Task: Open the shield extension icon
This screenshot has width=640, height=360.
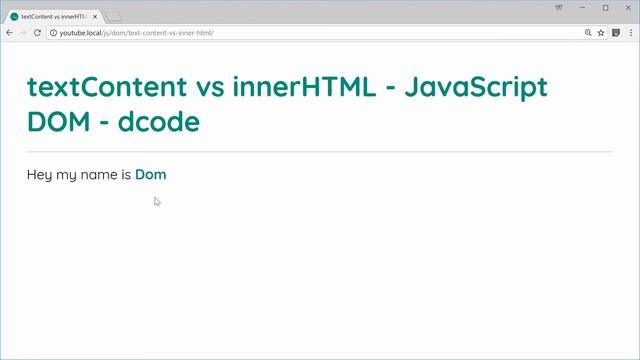Action: pyautogui.click(x=616, y=33)
